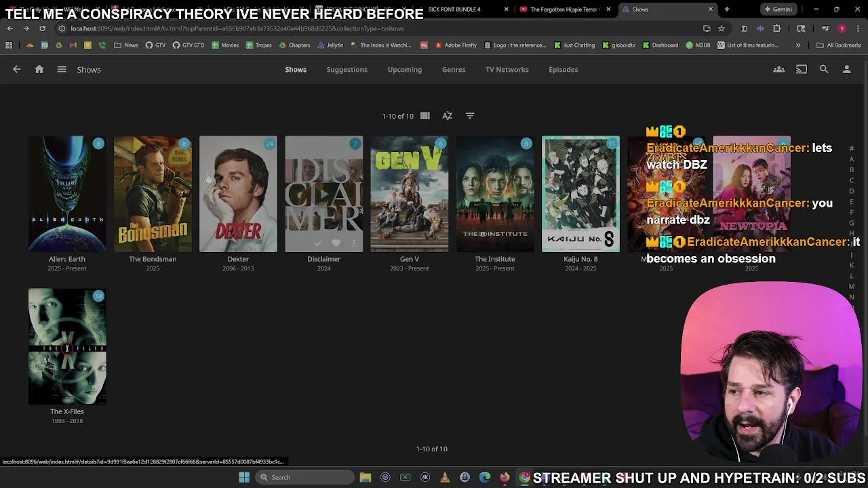Open the Movies bookmark

[225, 45]
